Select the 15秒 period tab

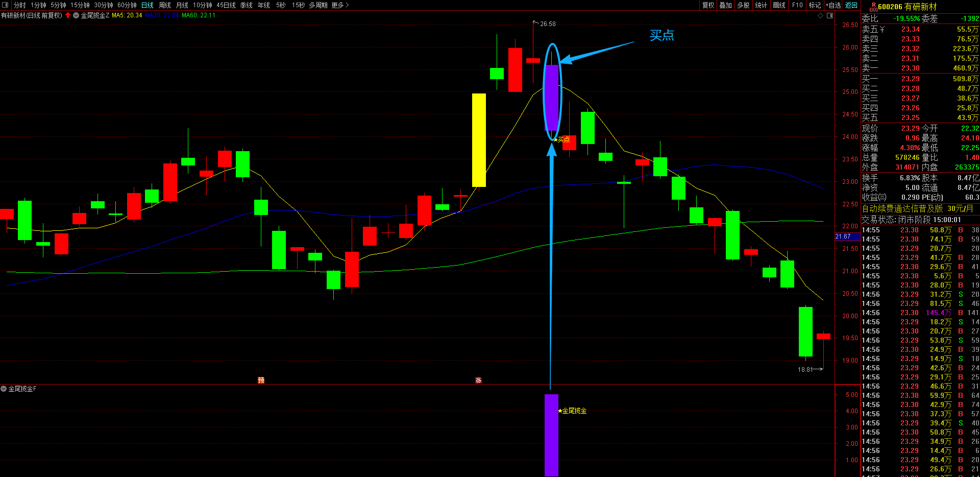click(299, 5)
